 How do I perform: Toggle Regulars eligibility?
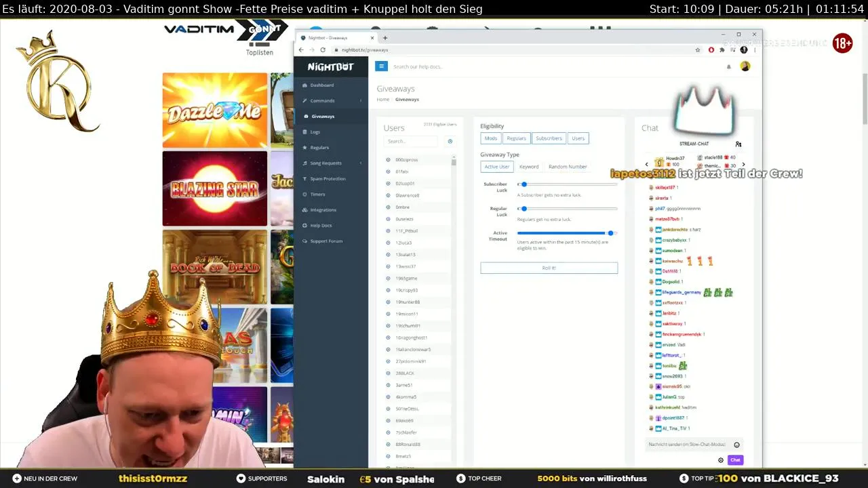516,138
